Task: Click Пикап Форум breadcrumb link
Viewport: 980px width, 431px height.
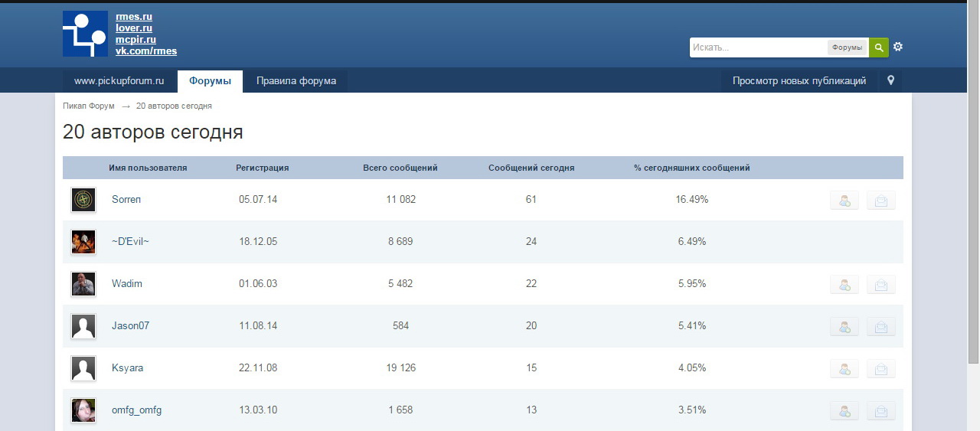Action: [x=88, y=106]
